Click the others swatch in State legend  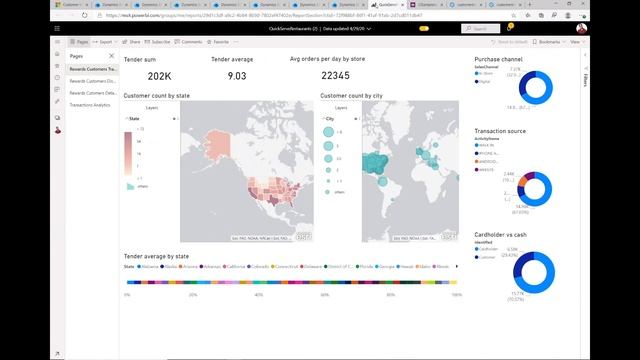pos(130,187)
